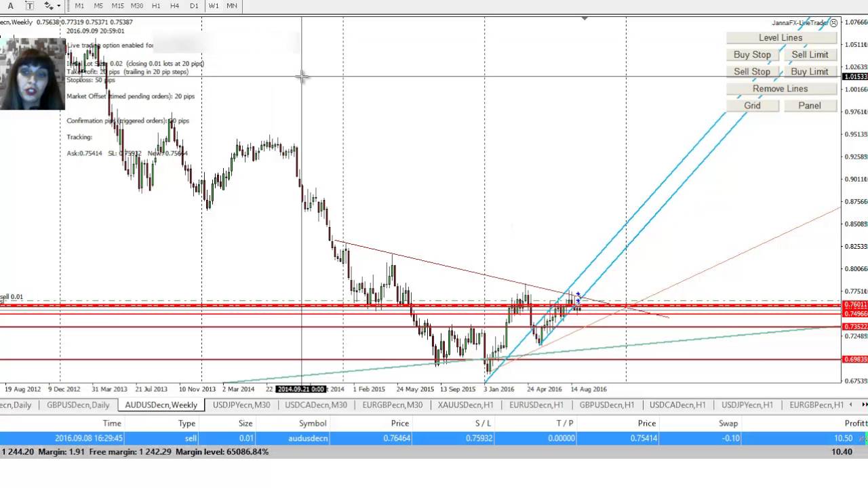Click the 0.76011 red price level tag
This screenshot has width=868, height=488.
pos(855,305)
